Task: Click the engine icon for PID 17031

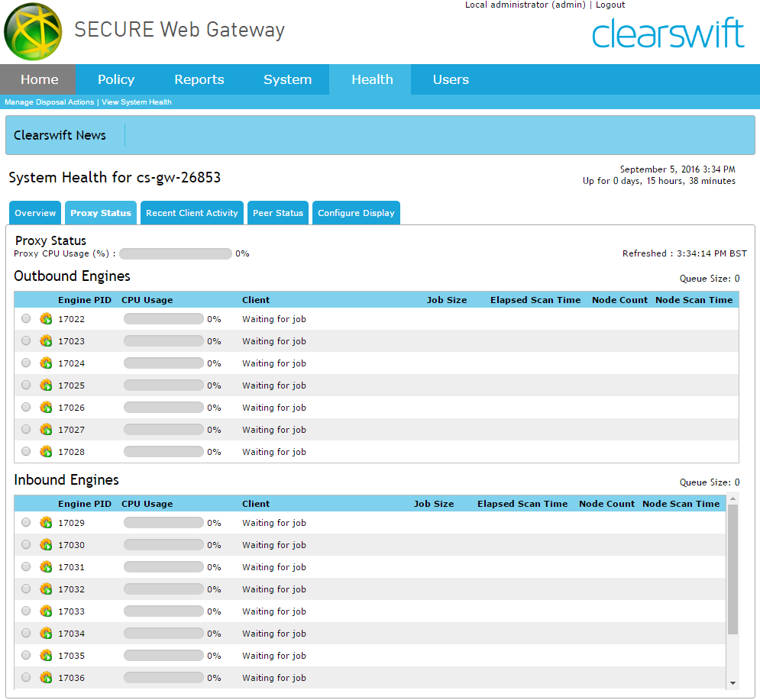Action: tap(46, 566)
